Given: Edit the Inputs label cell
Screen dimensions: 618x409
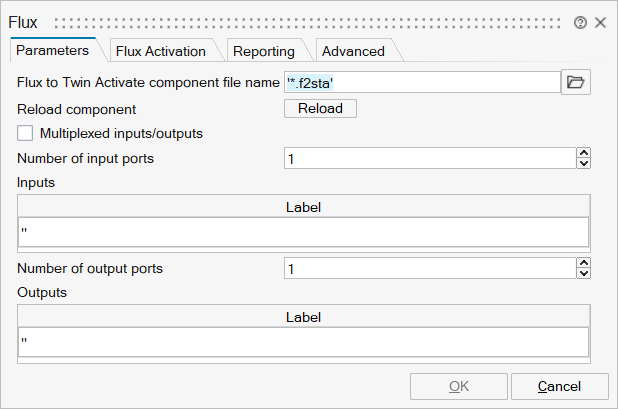Looking at the screenshot, I should pyautogui.click(x=303, y=232).
